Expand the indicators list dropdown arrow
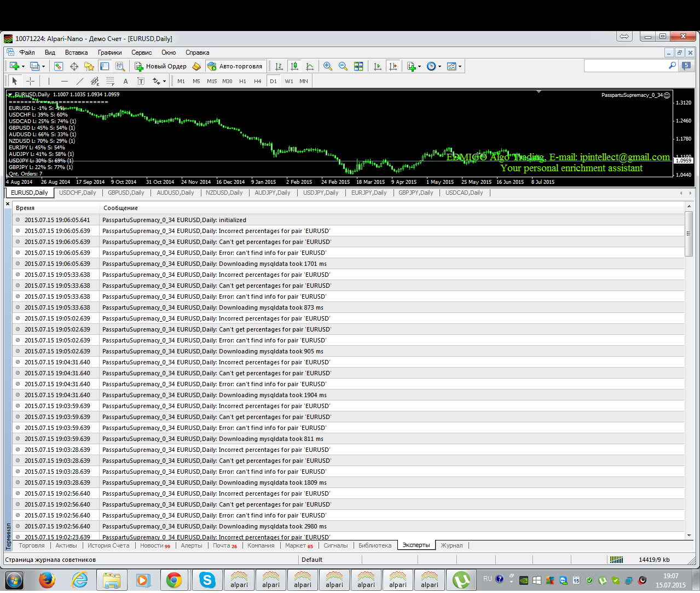Screen dimensions: 700x593 click(419, 67)
